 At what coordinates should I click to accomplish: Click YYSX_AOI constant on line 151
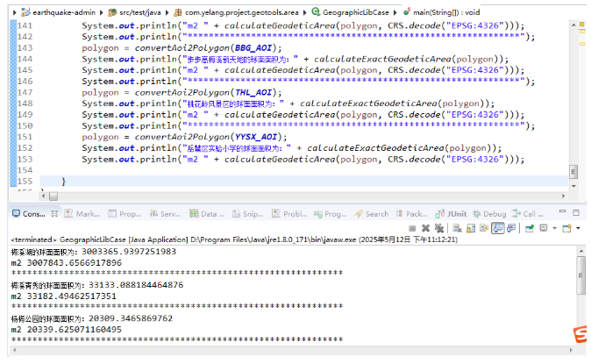[256, 137]
